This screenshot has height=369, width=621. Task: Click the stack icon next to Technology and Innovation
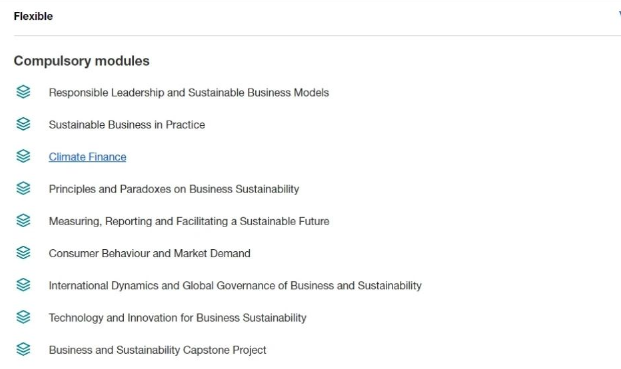click(x=23, y=317)
